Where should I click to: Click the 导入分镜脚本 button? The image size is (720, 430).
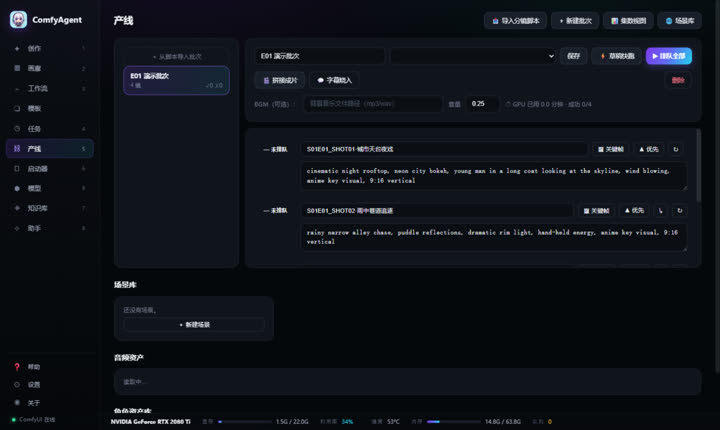pyautogui.click(x=515, y=21)
